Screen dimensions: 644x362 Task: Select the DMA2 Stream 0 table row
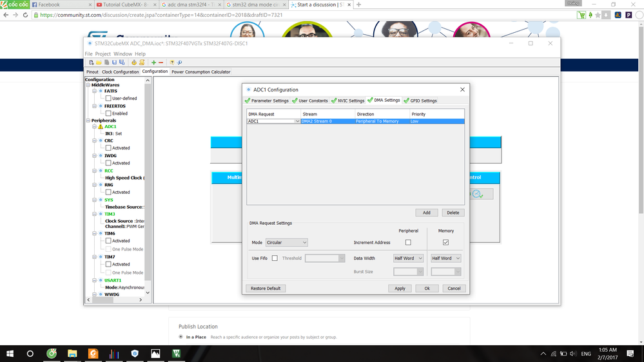pyautogui.click(x=356, y=122)
